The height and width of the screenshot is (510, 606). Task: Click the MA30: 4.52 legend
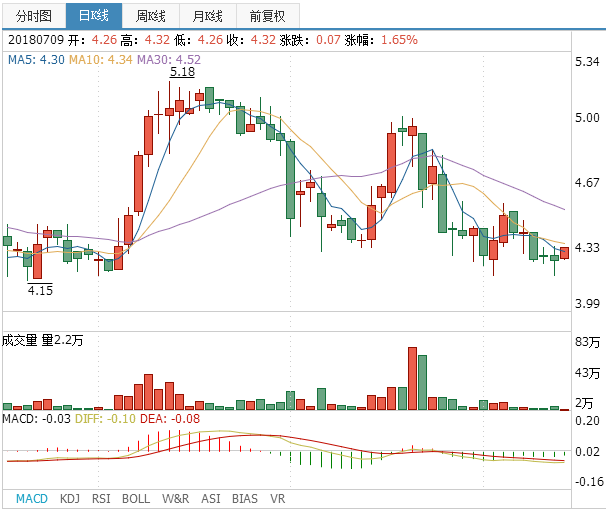click(169, 60)
